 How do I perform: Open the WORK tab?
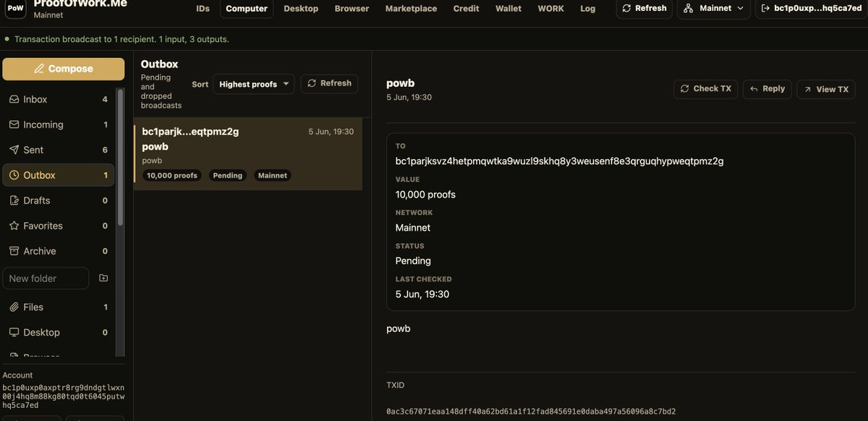pyautogui.click(x=551, y=9)
